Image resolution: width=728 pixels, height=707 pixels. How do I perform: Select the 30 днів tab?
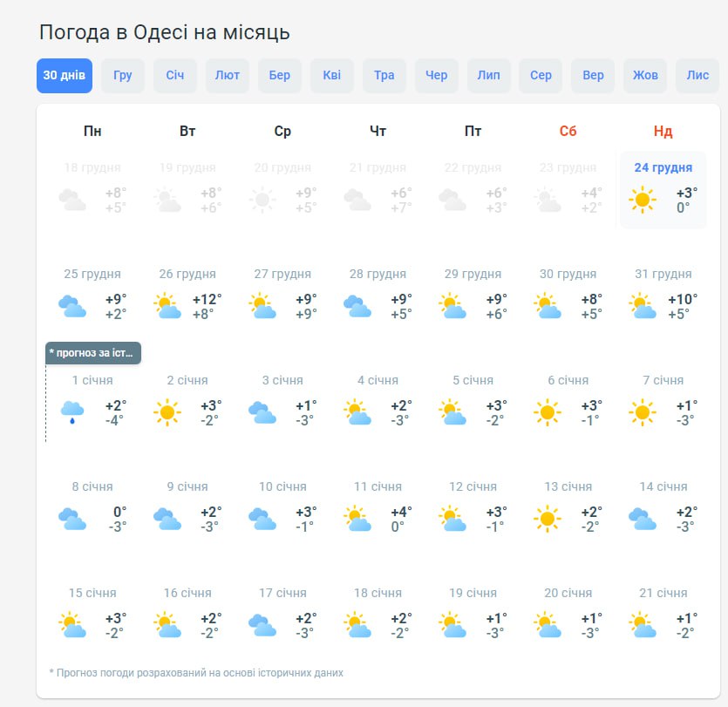point(65,76)
